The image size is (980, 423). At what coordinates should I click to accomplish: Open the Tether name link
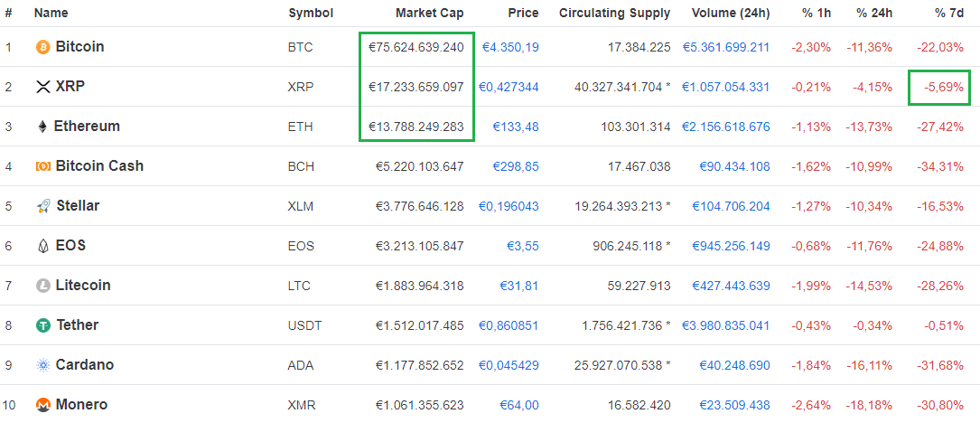click(78, 324)
